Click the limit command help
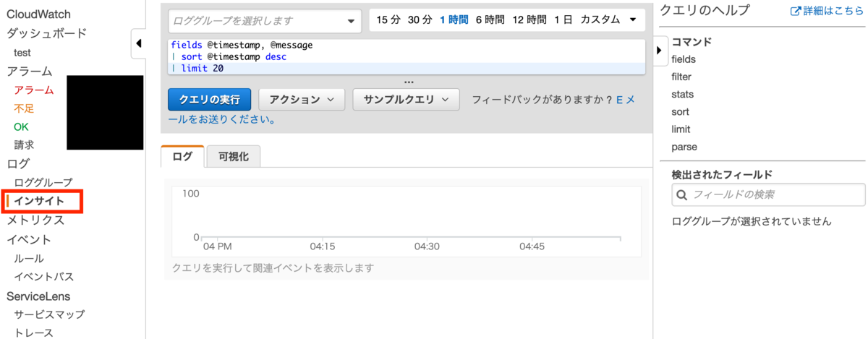The image size is (868, 339). click(x=681, y=129)
